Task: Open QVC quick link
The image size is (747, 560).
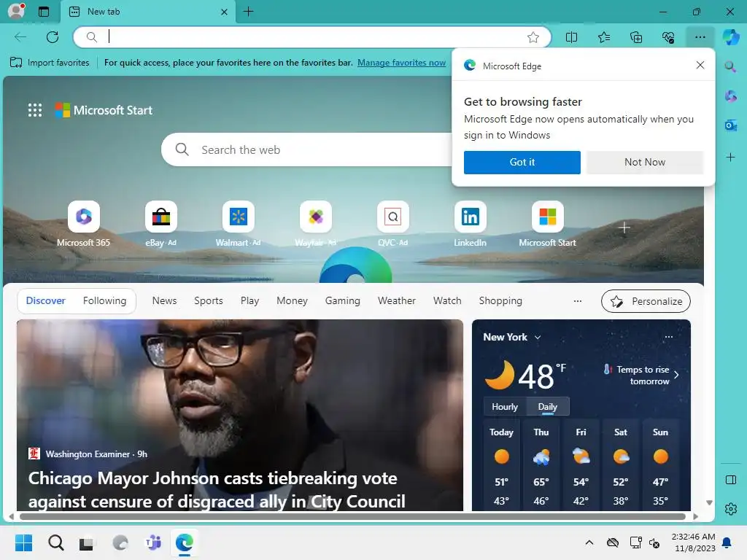Action: 393,224
